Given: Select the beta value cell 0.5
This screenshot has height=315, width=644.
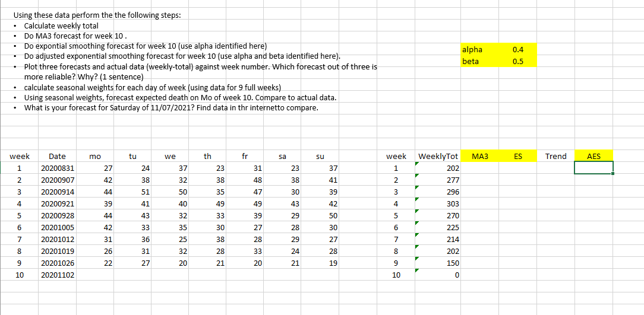Looking at the screenshot, I should (518, 62).
